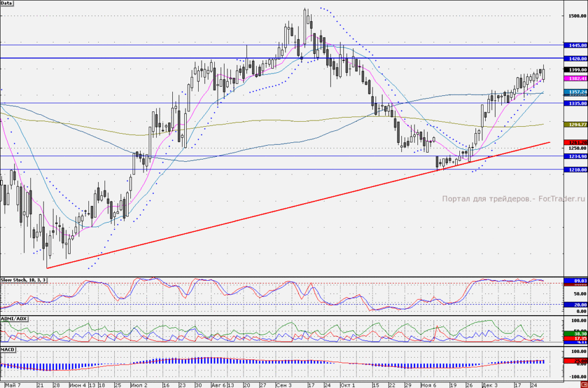The width and height of the screenshot is (588, 388).
Task: Select the Slow Stoch indicator label
Action: pyautogui.click(x=24, y=280)
